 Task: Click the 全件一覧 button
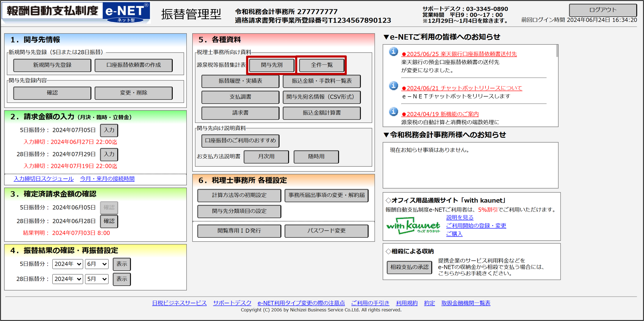coord(322,65)
